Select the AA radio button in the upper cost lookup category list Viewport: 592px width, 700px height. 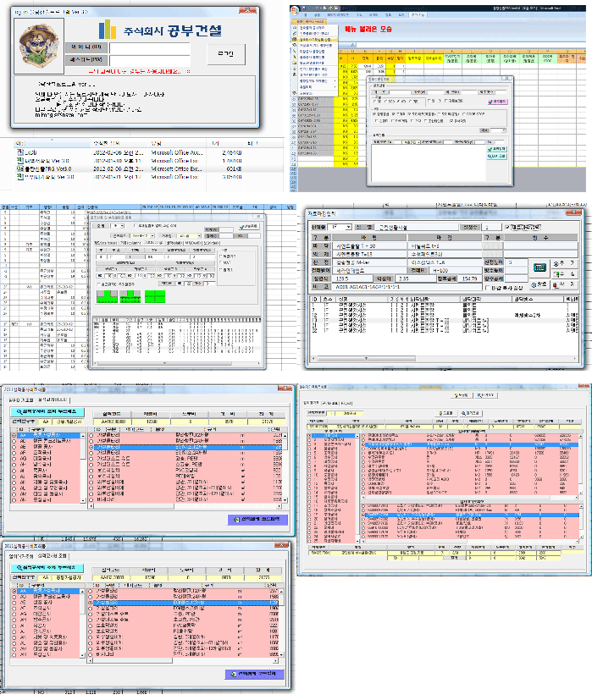pyautogui.click(x=15, y=433)
